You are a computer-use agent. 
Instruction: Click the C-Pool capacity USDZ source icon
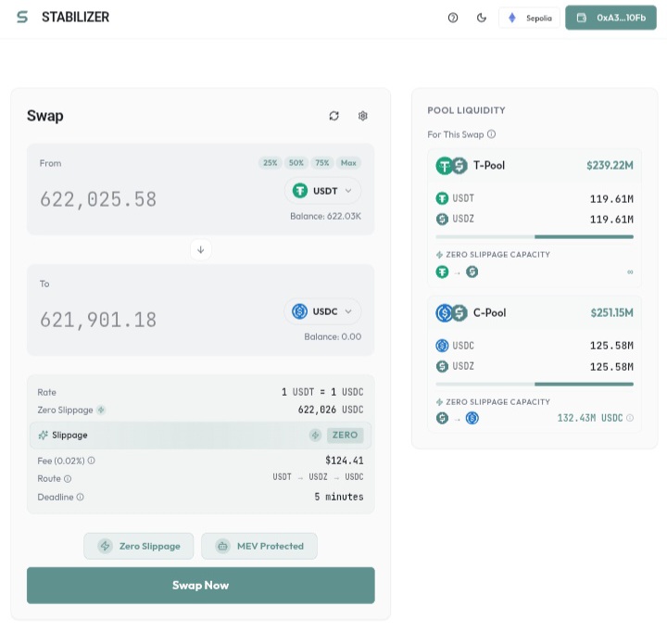[442, 418]
